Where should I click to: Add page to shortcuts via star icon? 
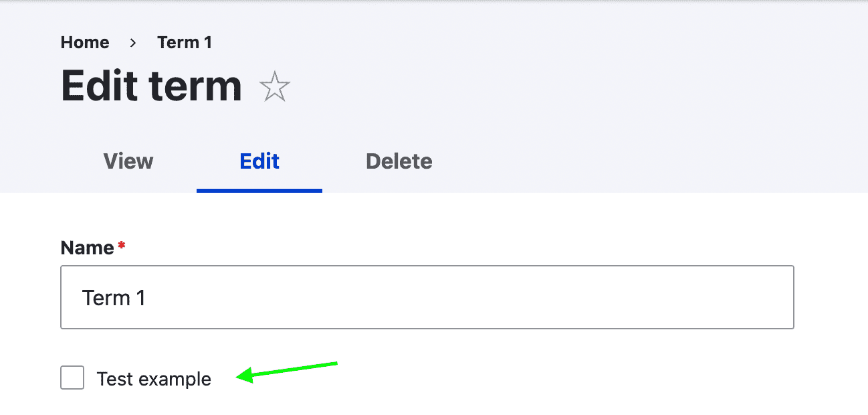pyautogui.click(x=274, y=88)
